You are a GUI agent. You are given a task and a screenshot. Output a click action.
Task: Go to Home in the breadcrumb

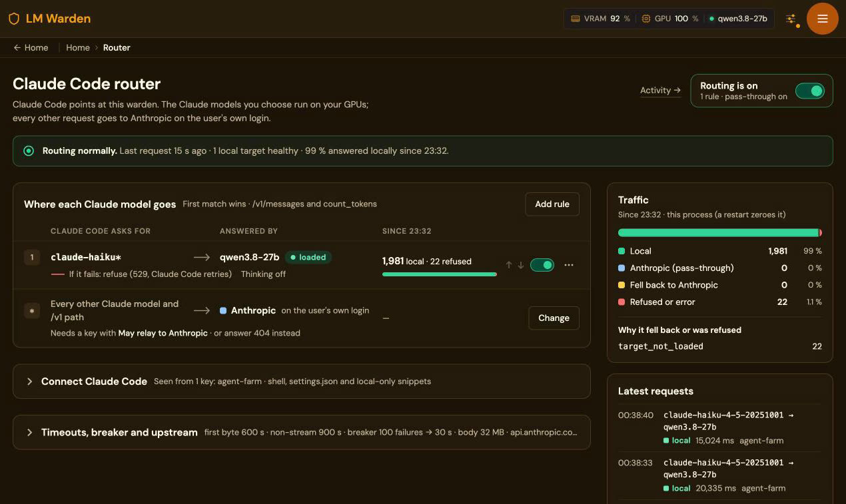point(78,47)
